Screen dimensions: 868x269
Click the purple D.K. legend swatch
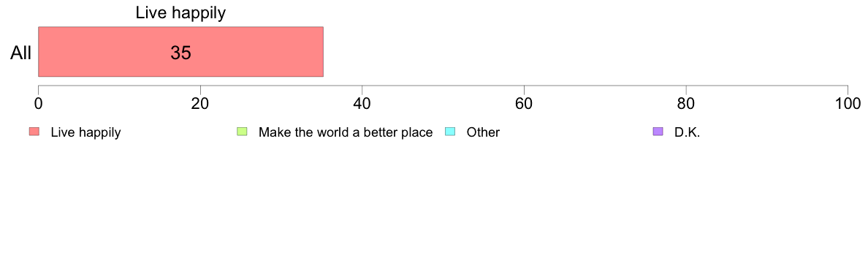(x=658, y=132)
